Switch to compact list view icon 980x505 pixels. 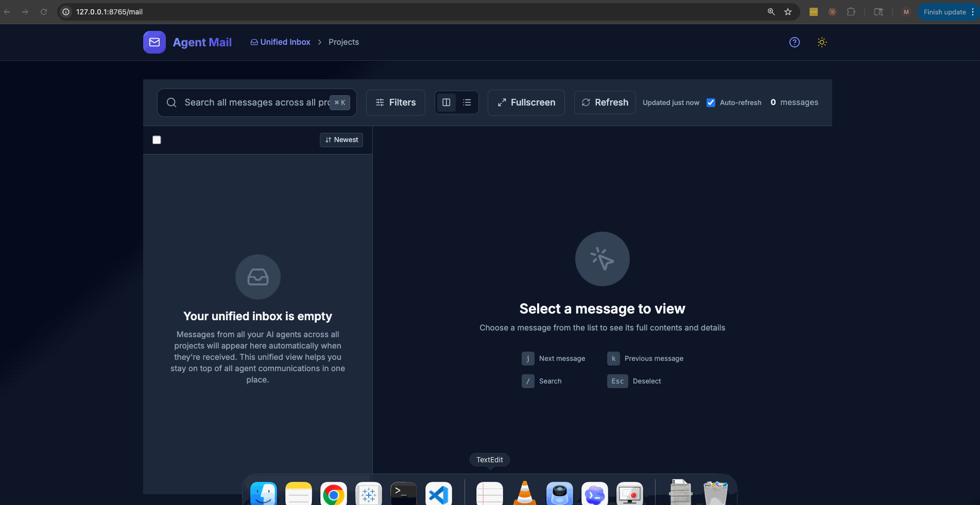point(467,102)
